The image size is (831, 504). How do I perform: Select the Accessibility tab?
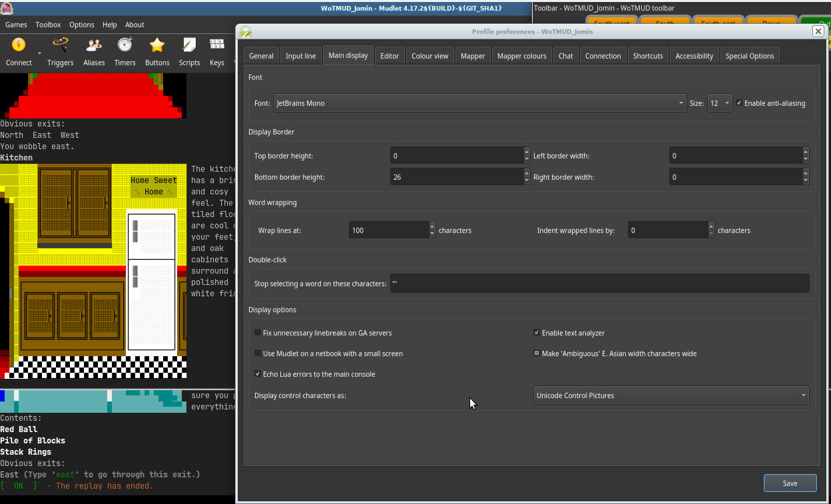[x=694, y=56]
